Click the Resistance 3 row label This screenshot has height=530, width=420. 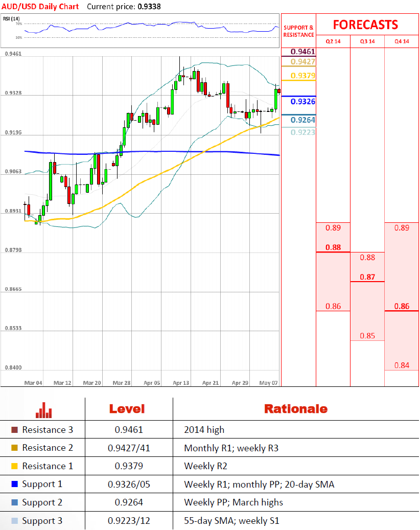pos(48,430)
